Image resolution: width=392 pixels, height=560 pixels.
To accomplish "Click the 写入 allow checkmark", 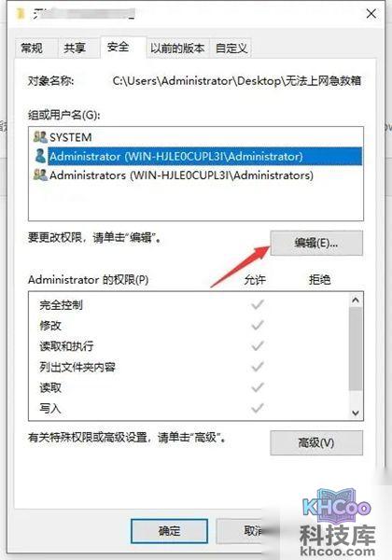I will (257, 408).
